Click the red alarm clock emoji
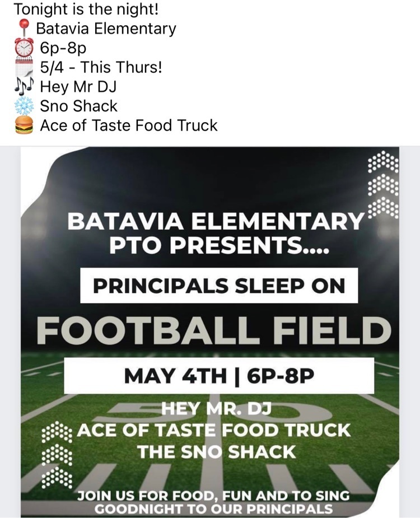 (24, 47)
